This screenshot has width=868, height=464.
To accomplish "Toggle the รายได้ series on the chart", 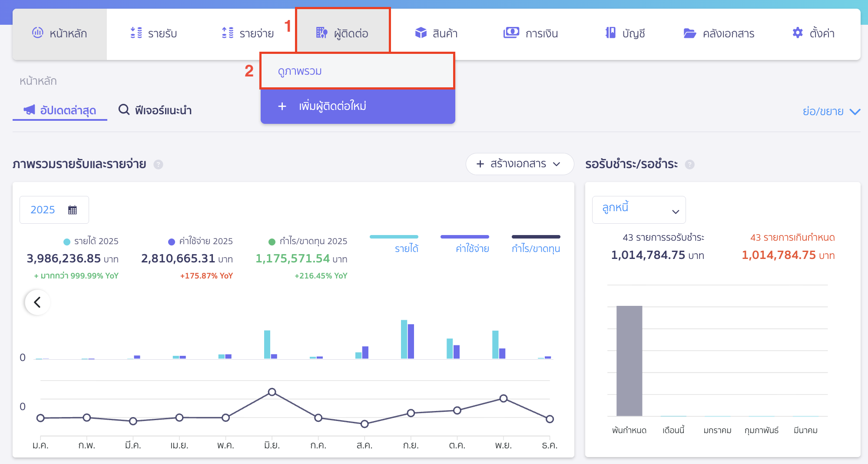I will [394, 243].
